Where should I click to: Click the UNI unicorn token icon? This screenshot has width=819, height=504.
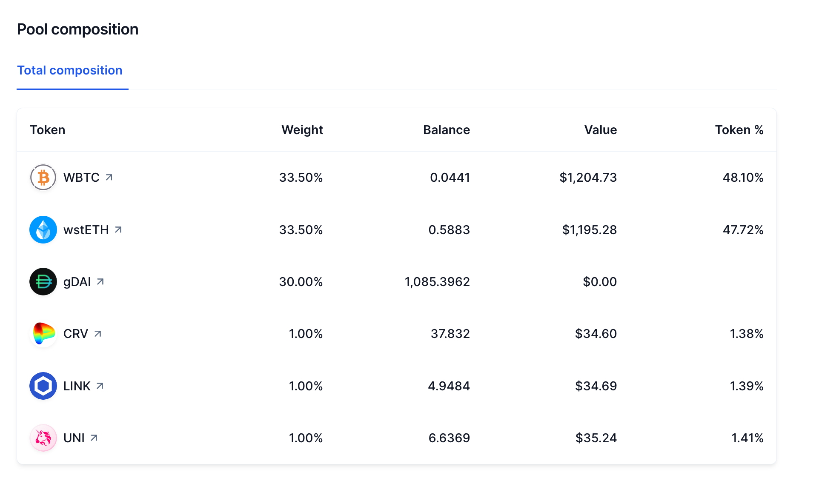pyautogui.click(x=43, y=438)
